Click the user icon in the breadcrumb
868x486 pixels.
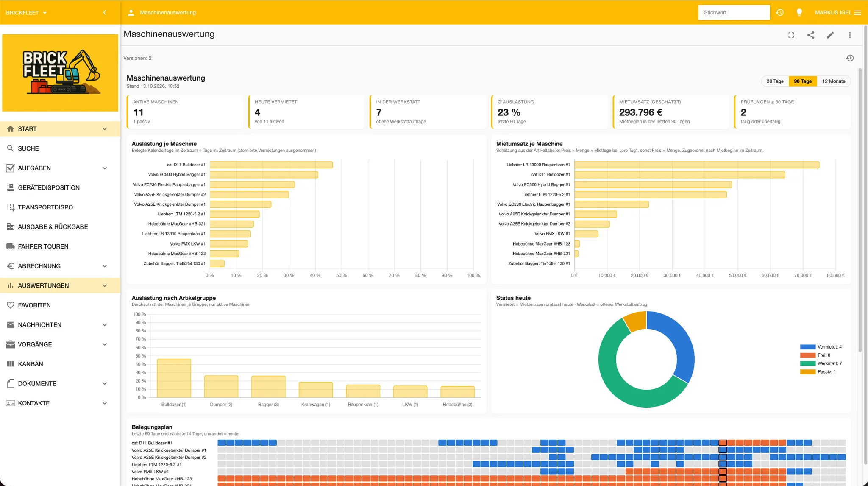click(x=131, y=12)
